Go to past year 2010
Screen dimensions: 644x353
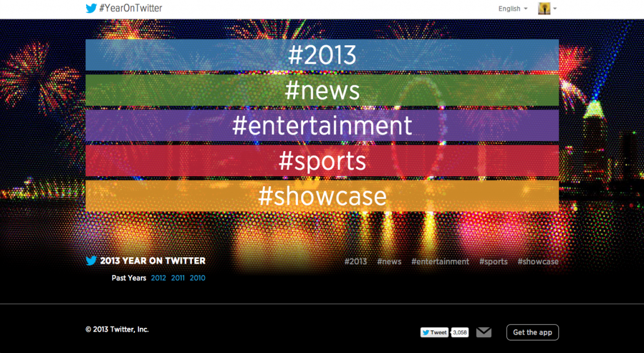pos(197,278)
